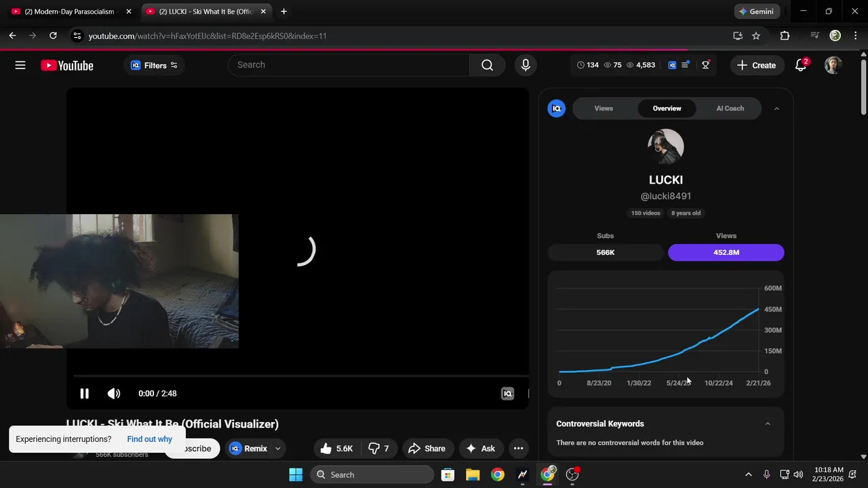Viewport: 868px width, 488px height.
Task: Open the site info icon in address bar
Action: [77, 36]
